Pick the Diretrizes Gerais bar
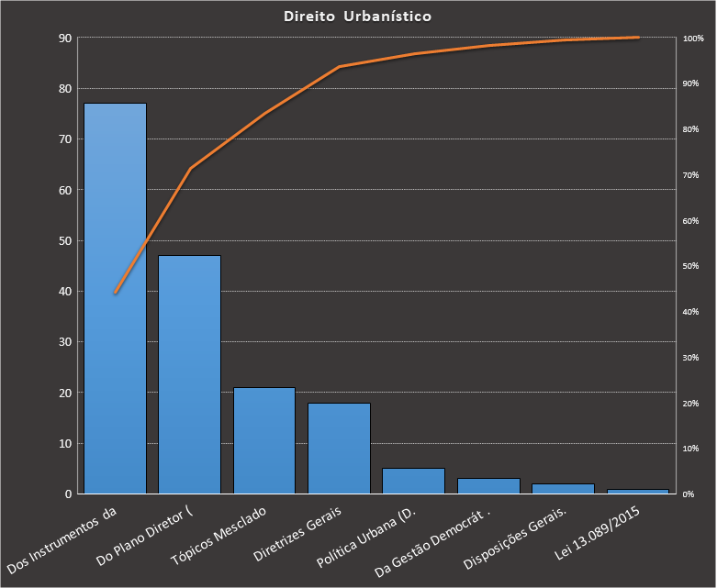717x588 pixels. 339,448
